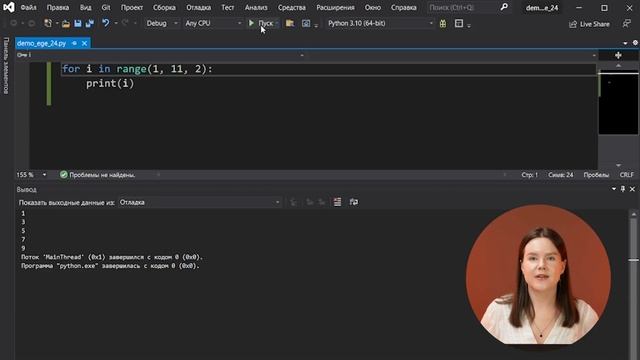Pin the Вывод panel with auto-hide icon
The width and height of the screenshot is (640, 360).
[623, 189]
